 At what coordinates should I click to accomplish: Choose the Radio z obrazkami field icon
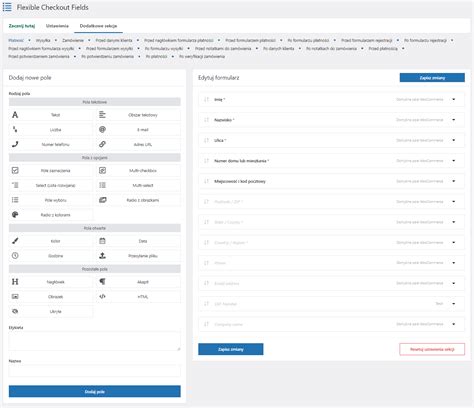(x=102, y=200)
